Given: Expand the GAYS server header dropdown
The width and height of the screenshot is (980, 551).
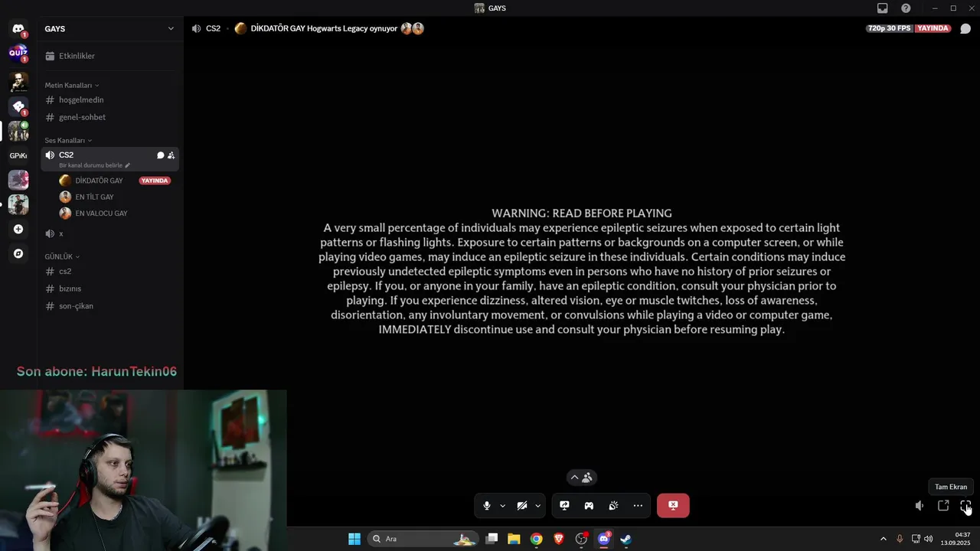Looking at the screenshot, I should pyautogui.click(x=171, y=28).
